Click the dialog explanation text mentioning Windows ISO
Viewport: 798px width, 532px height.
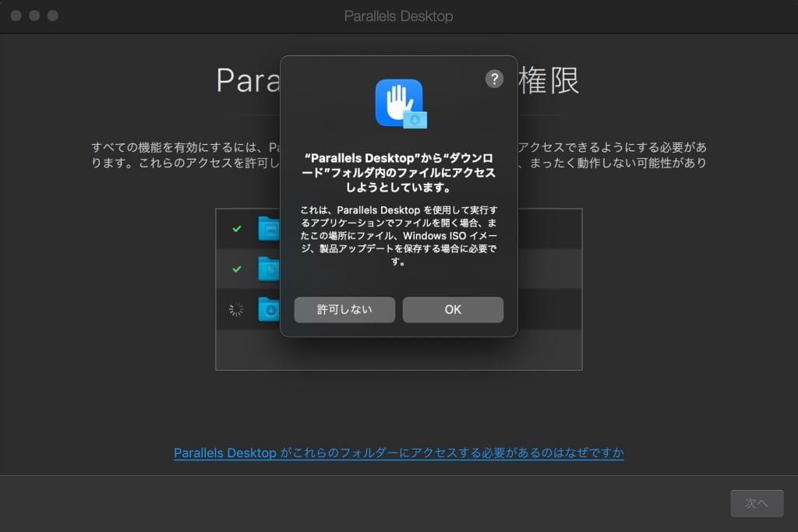coord(398,235)
